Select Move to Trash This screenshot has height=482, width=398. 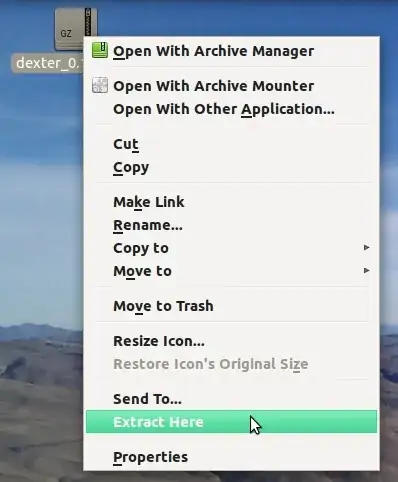click(231, 306)
